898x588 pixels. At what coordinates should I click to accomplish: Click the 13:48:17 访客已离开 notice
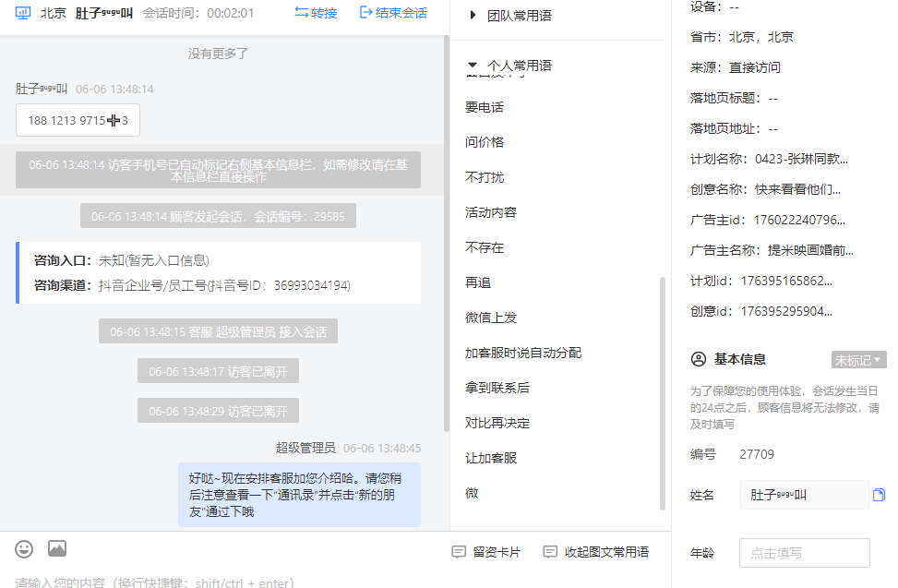218,371
